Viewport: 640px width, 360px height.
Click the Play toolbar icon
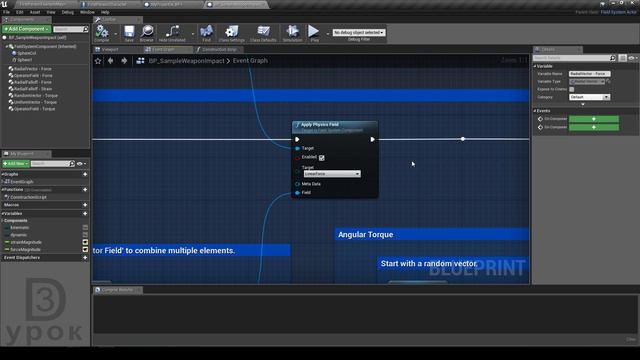pyautogui.click(x=314, y=33)
